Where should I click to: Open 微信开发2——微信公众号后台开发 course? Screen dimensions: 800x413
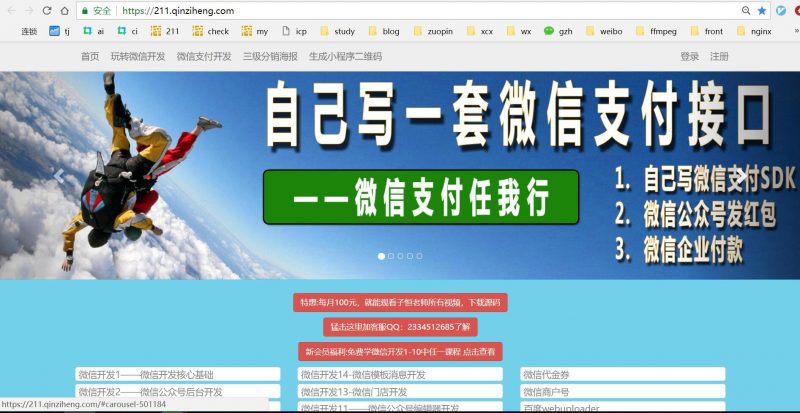coord(178,392)
